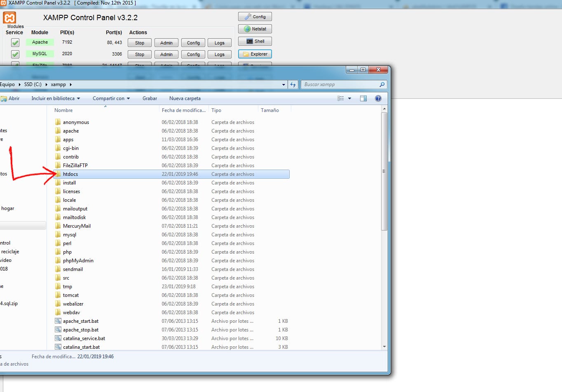Stop the Apache module
This screenshot has width=562, height=392.
(x=140, y=43)
